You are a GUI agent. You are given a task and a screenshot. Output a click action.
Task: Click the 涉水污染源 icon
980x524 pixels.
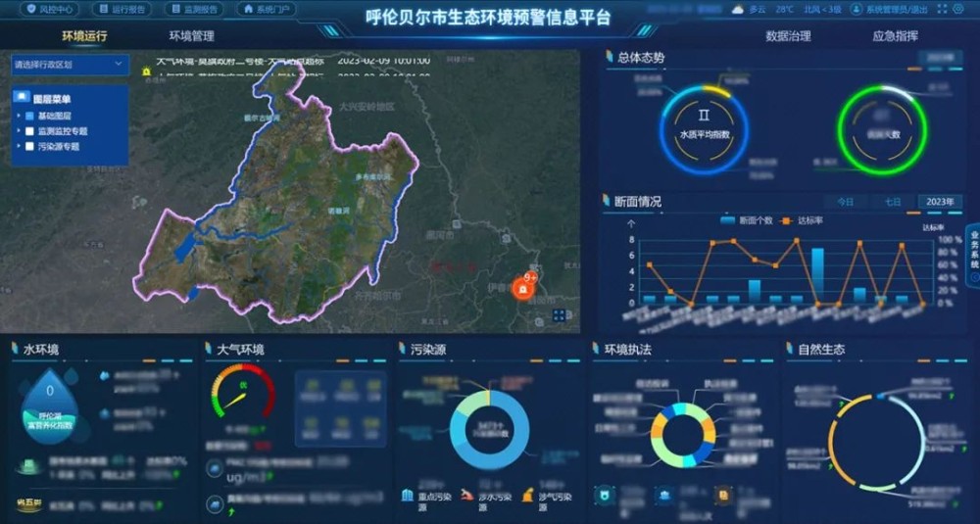[468, 496]
